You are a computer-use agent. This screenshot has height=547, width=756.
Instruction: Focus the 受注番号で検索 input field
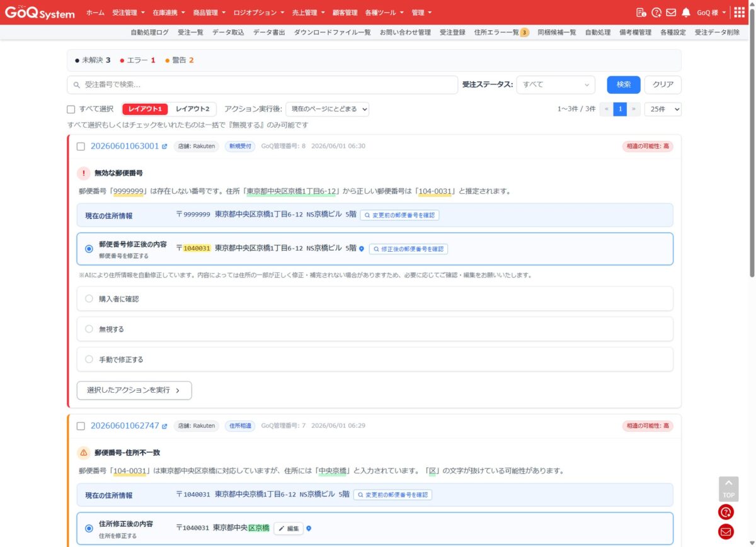pyautogui.click(x=262, y=84)
